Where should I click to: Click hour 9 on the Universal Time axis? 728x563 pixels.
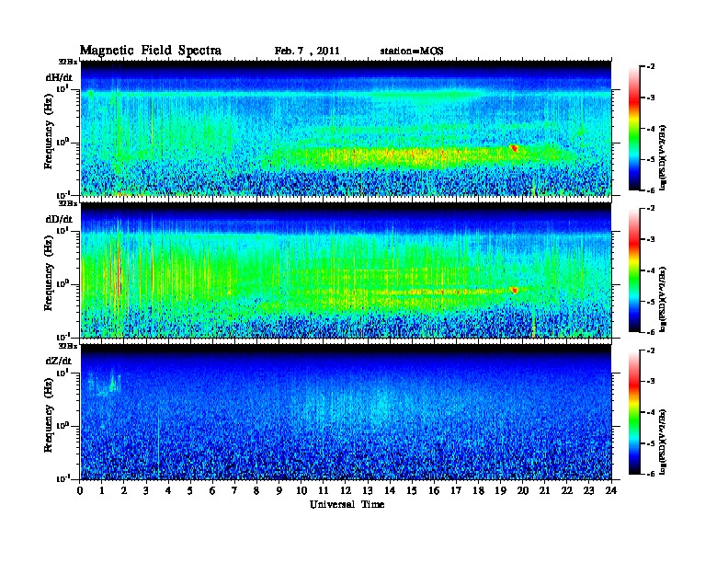click(x=279, y=490)
